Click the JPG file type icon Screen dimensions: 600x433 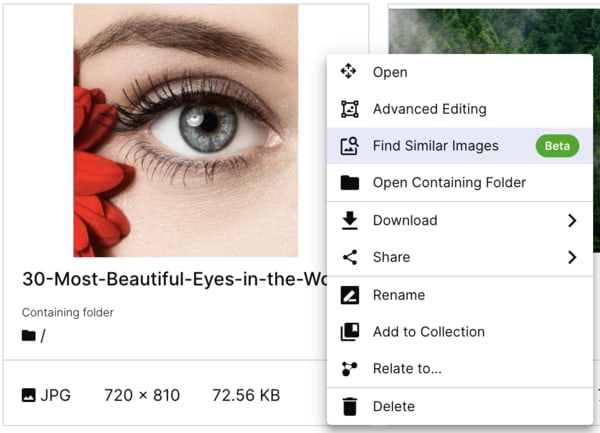pyautogui.click(x=29, y=395)
